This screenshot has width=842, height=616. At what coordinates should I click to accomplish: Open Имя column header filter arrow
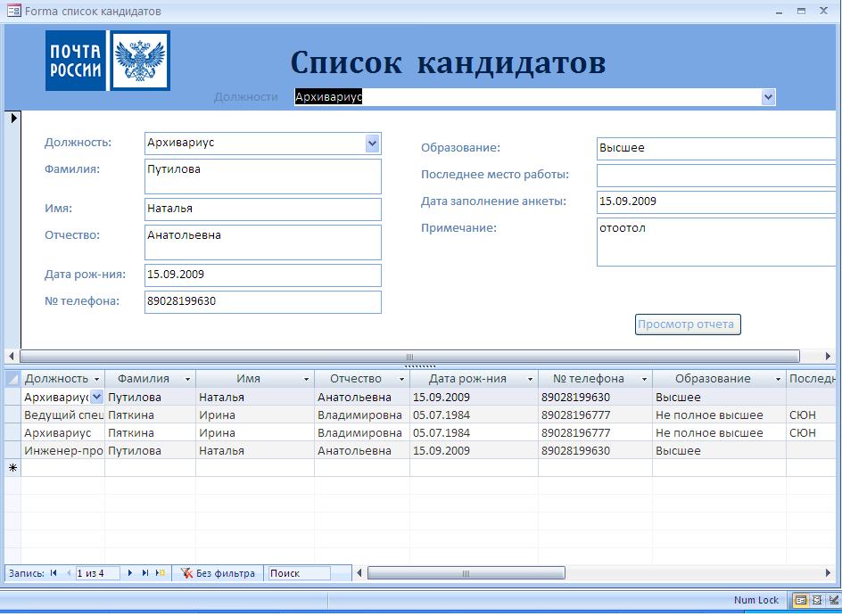click(306, 380)
